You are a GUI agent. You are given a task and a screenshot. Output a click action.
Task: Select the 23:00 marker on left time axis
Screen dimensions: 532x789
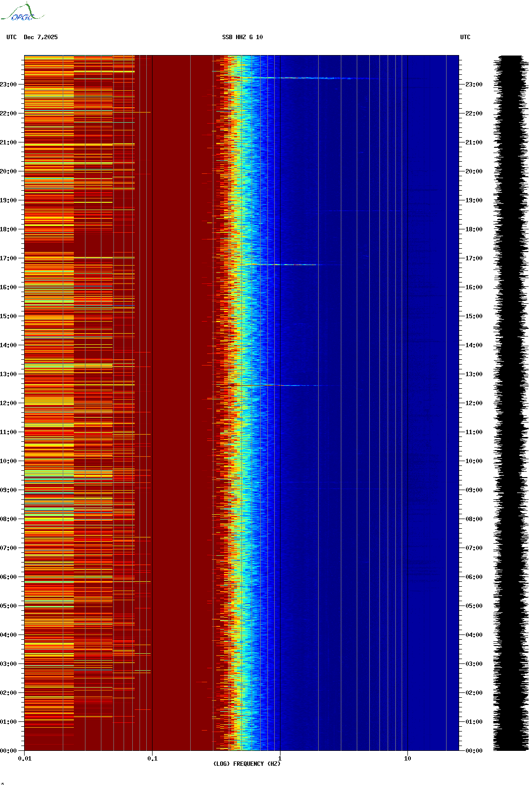coord(8,85)
